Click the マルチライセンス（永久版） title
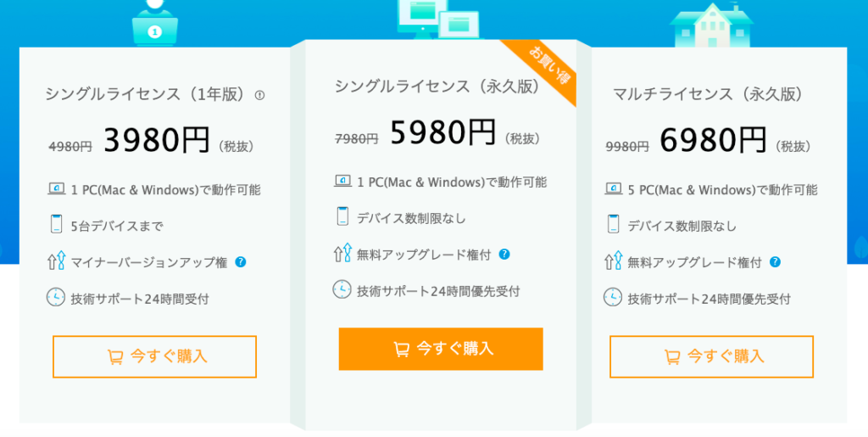Screen dimensions: 868x437 point(707,94)
